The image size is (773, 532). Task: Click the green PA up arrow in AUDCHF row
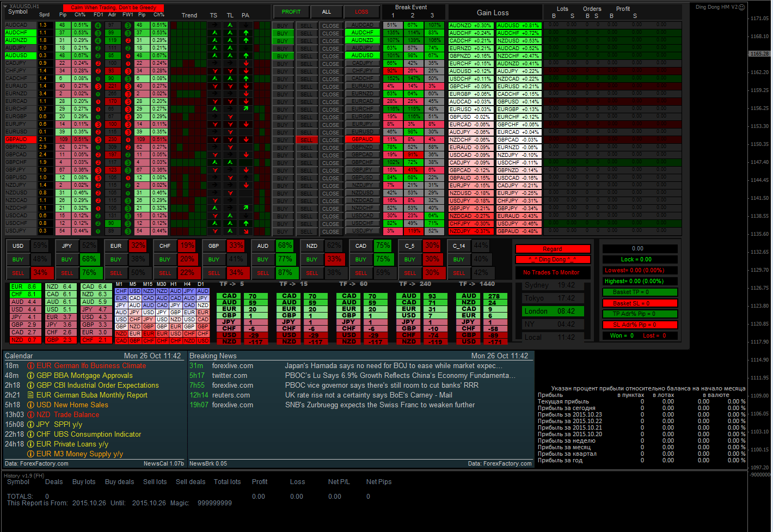(246, 33)
